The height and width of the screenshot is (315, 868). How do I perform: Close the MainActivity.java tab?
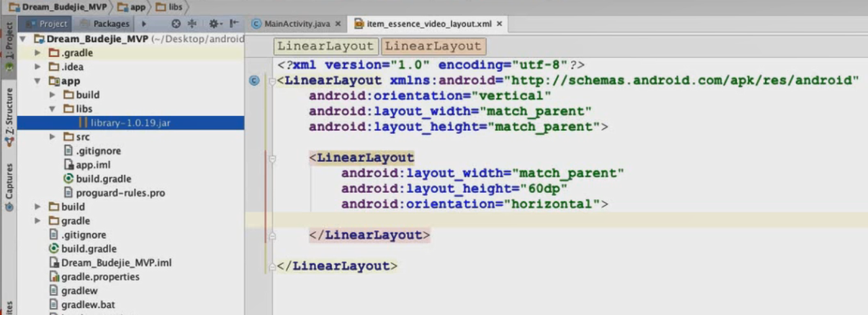tap(339, 24)
